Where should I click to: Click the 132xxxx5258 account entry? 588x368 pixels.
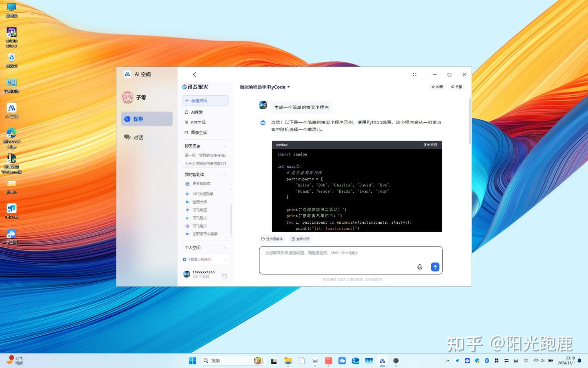tap(199, 274)
